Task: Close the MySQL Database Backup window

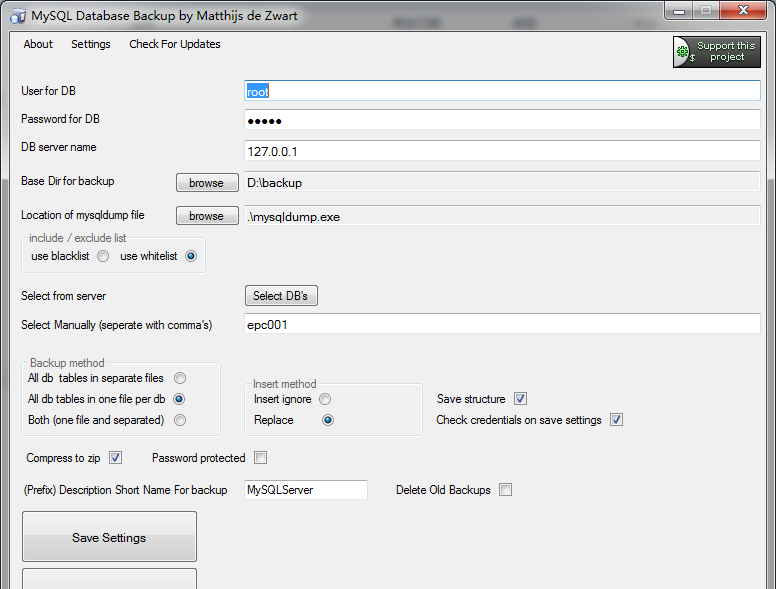Action: 743,11
